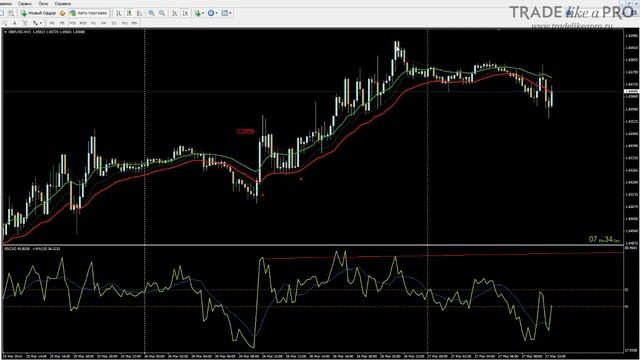Expand the indicators dropdown arrow
This screenshot has width=640, height=360.
(203, 13)
